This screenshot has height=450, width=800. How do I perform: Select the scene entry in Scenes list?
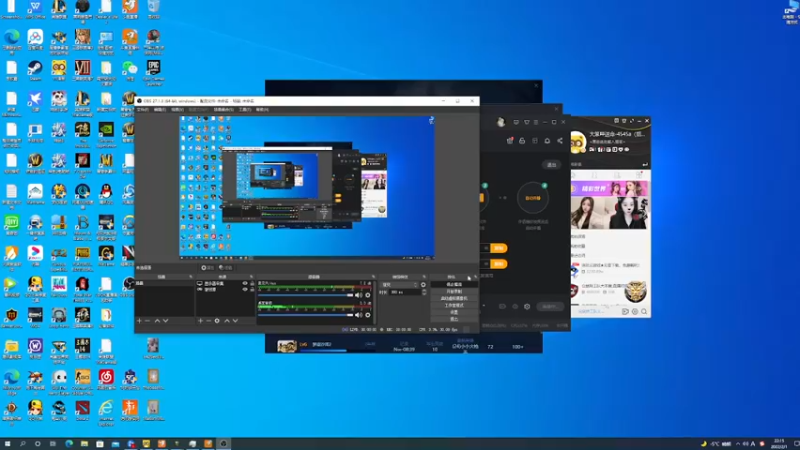pyautogui.click(x=164, y=283)
